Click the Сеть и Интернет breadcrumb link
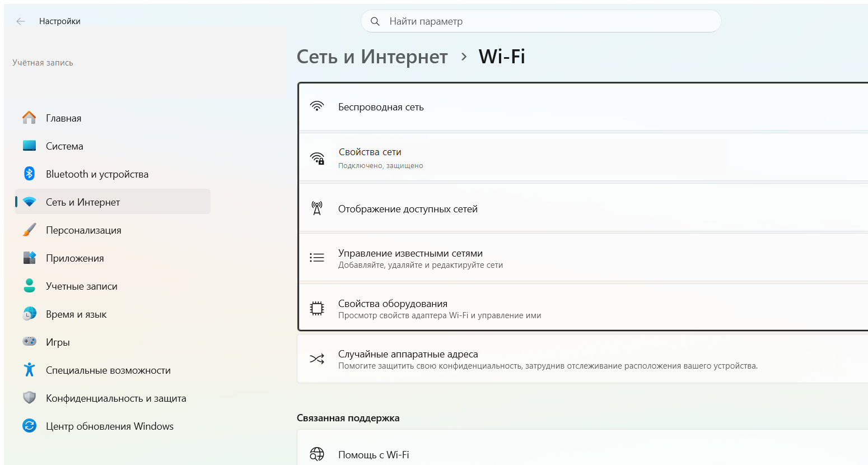 click(372, 57)
